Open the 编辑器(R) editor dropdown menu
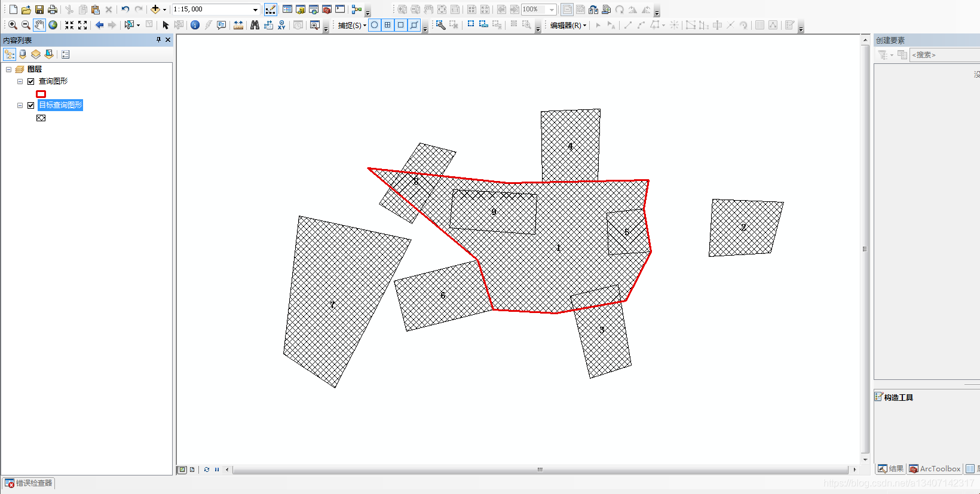Image resolution: width=980 pixels, height=494 pixels. (568, 25)
